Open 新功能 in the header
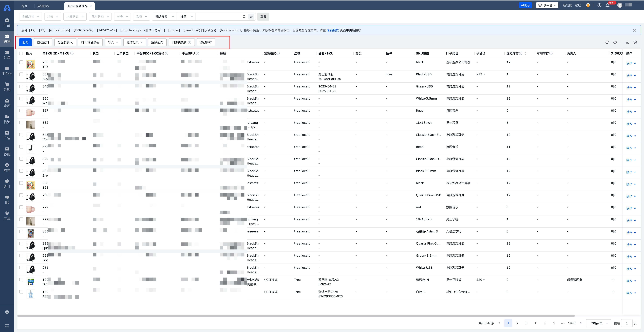This screenshot has width=644, height=332. point(567,5)
